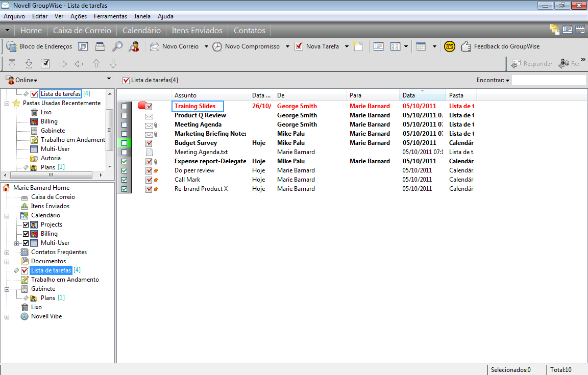Viewport: 588px width, 375px height.
Task: Open the Ações menu
Action: point(79,16)
